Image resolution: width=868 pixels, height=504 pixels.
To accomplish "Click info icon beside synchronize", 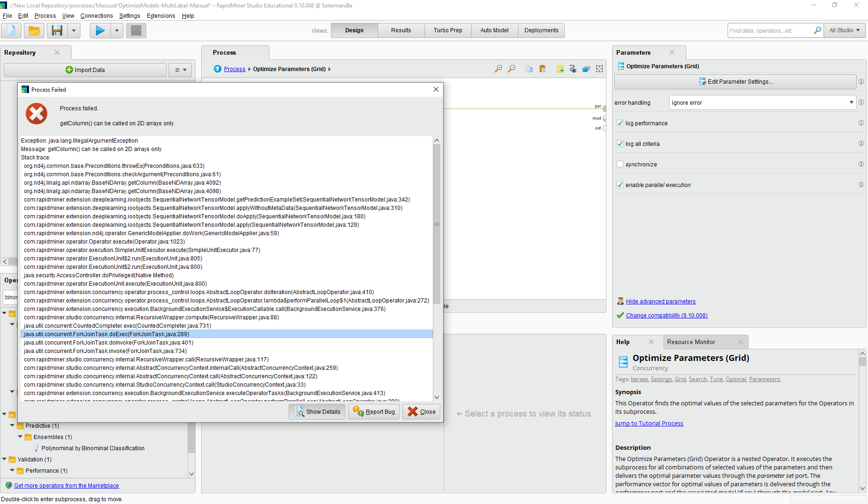I will point(861,164).
